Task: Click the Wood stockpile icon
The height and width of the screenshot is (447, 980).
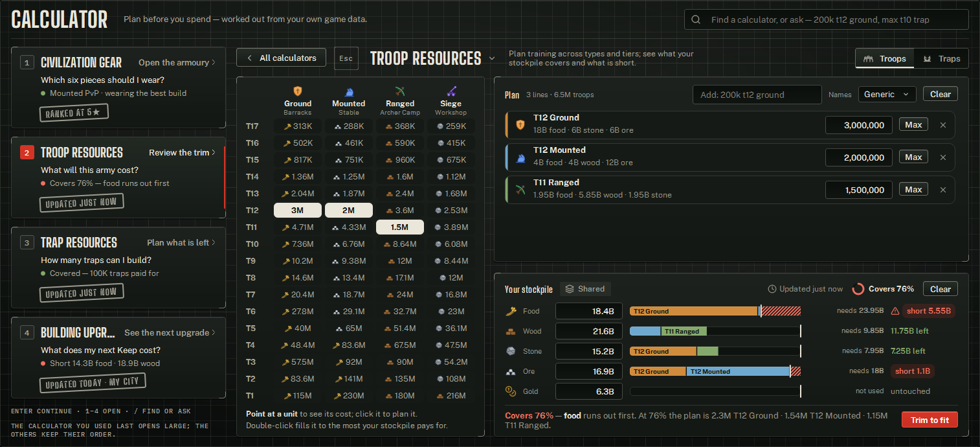Action: click(x=510, y=331)
